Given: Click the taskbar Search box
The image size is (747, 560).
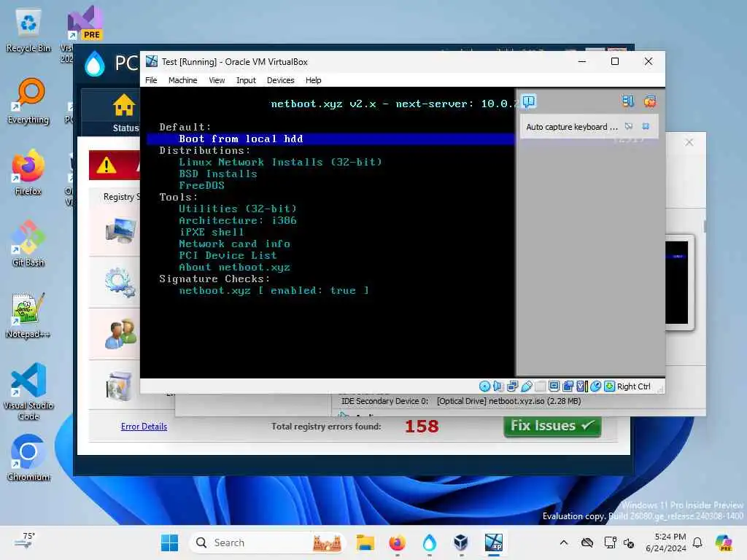Looking at the screenshot, I should pyautogui.click(x=267, y=542).
